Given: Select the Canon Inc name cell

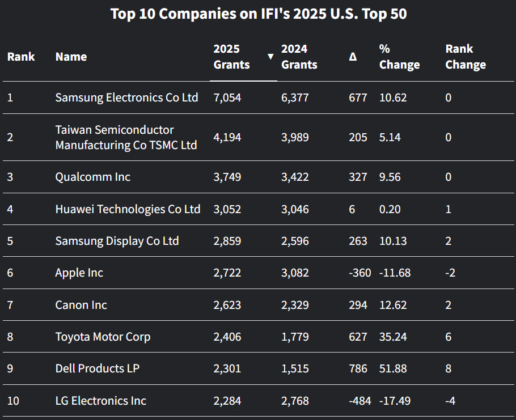Looking at the screenshot, I should [81, 305].
